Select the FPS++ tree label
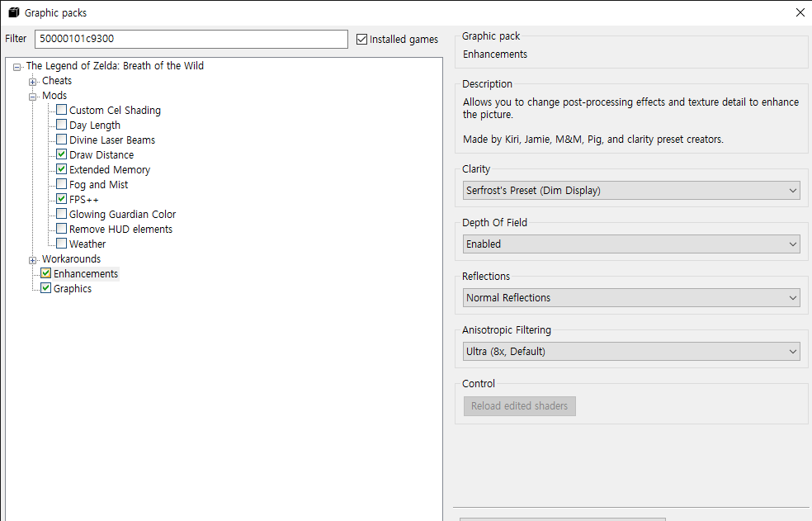 click(x=84, y=200)
